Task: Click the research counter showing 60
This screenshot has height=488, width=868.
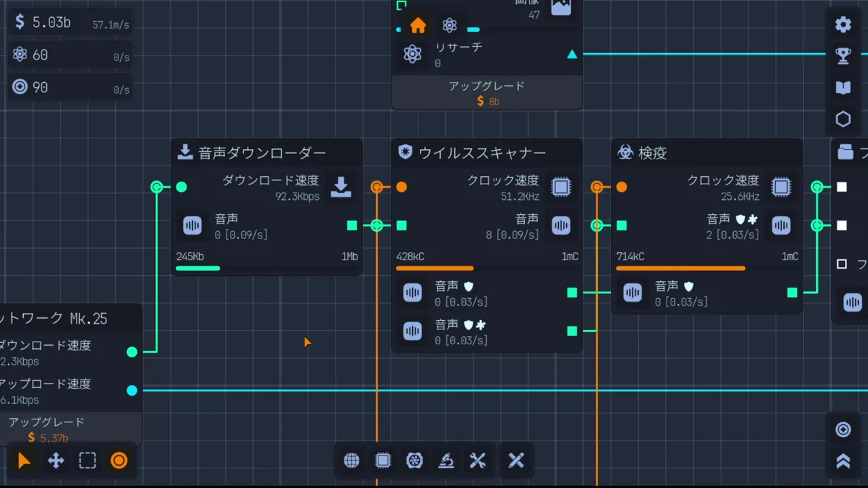Action: pos(71,55)
